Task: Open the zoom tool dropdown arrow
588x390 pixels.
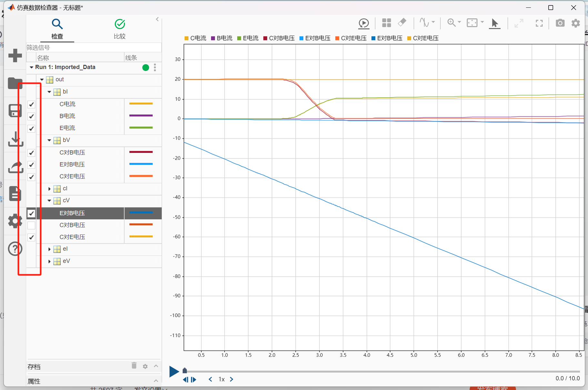Action: (459, 22)
